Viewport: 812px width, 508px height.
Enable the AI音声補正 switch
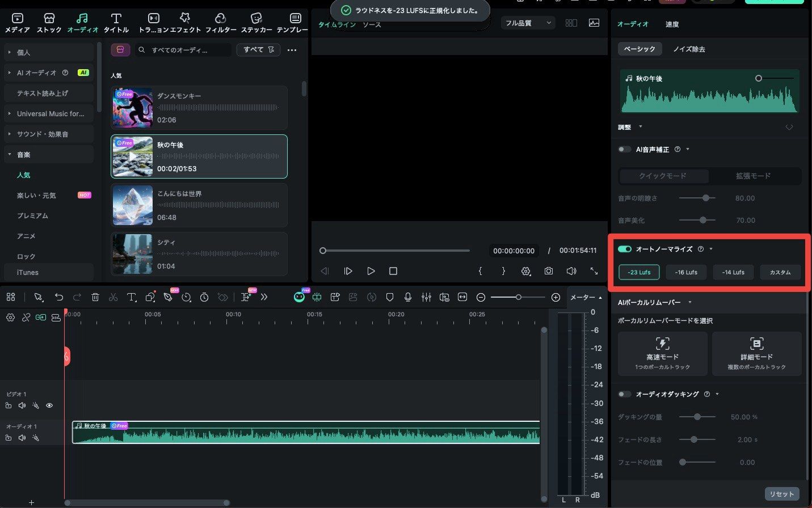click(x=625, y=149)
